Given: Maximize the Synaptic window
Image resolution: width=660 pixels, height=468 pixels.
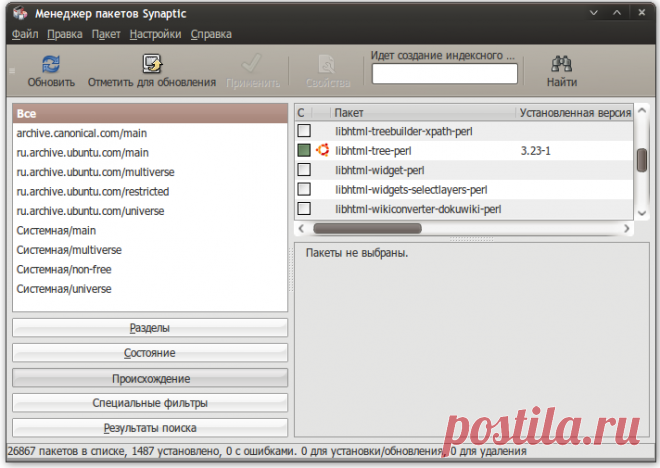Looking at the screenshot, I should (617, 13).
